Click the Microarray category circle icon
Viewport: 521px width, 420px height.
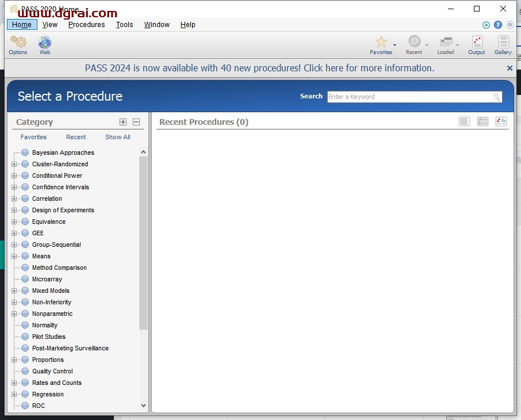click(25, 279)
